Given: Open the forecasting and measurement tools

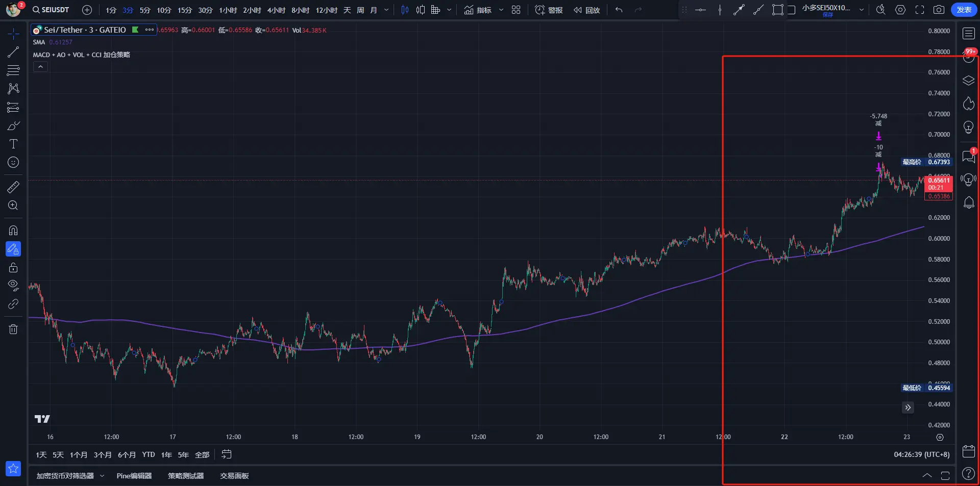Looking at the screenshot, I should (13, 107).
